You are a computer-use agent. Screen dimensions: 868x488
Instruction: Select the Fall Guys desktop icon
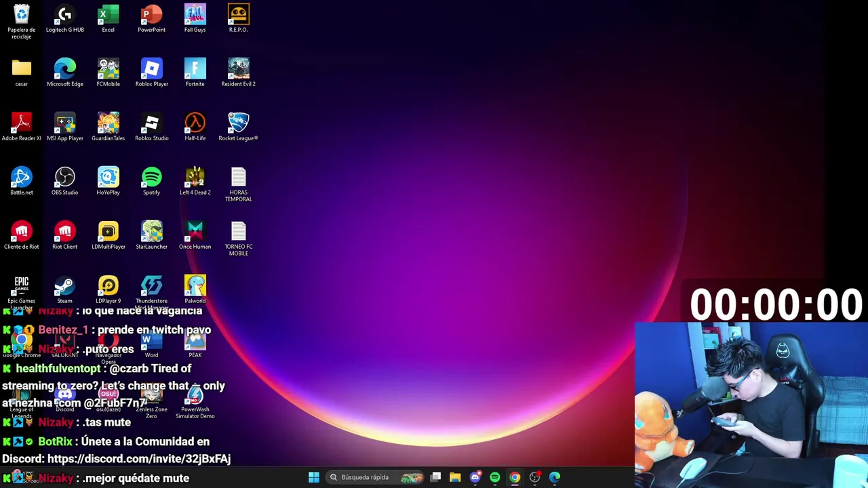pos(195,19)
